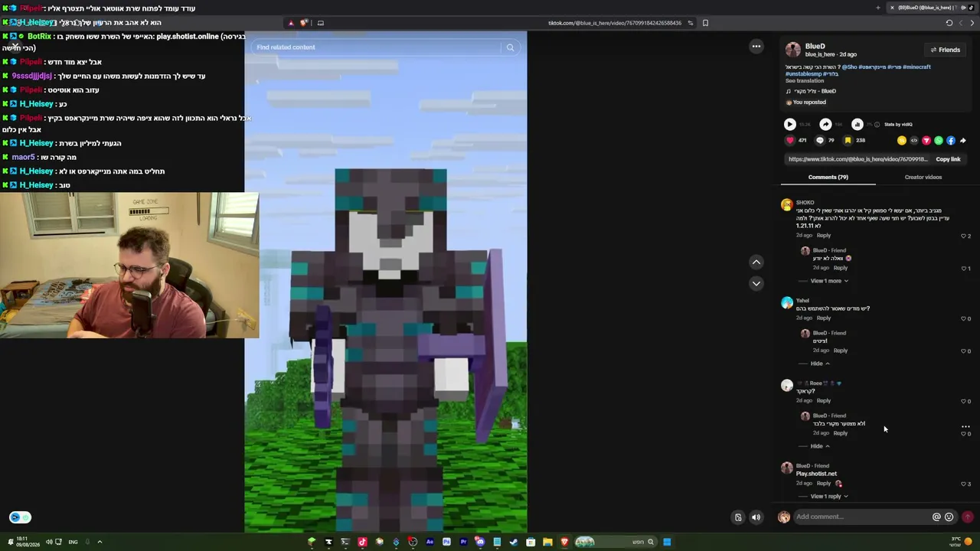Switch to the Comments (79) tab

(x=828, y=177)
